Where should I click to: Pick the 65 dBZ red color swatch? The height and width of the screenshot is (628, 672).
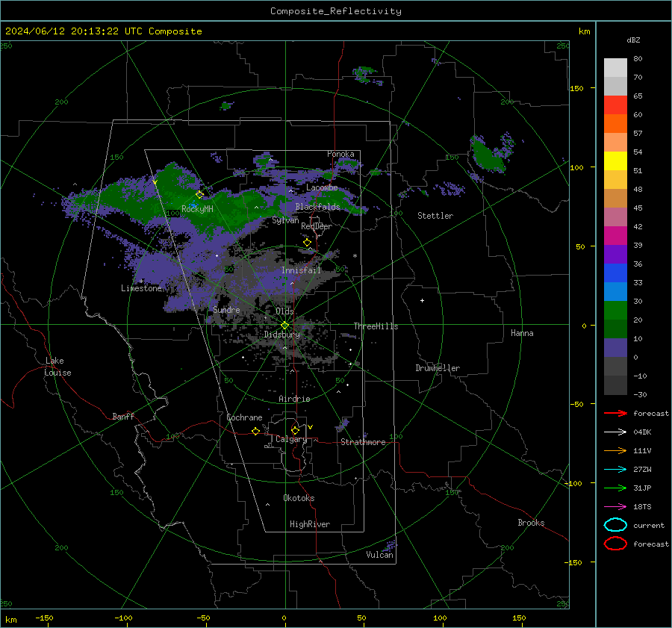[x=615, y=105]
